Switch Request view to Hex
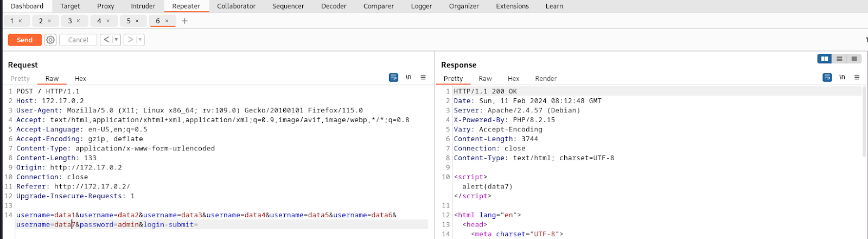Screen dimensions: 868x239 click(80, 79)
